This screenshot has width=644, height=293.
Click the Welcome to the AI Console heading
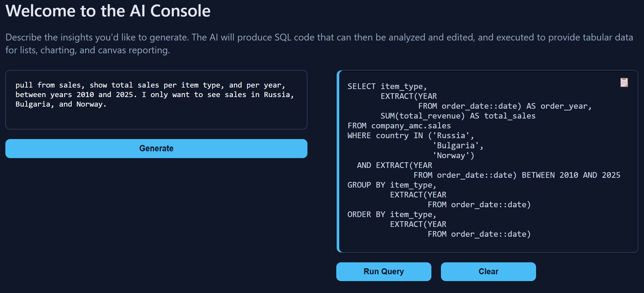tap(108, 11)
